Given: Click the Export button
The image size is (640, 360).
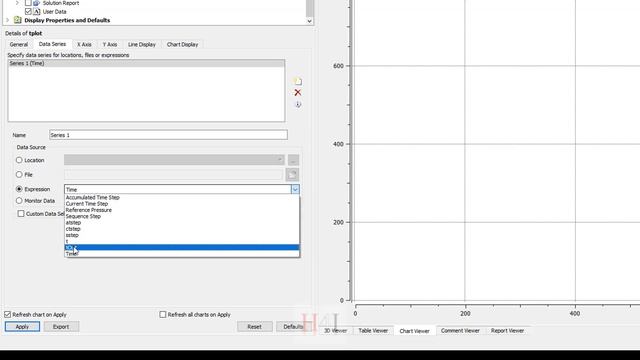Looking at the screenshot, I should 61,327.
